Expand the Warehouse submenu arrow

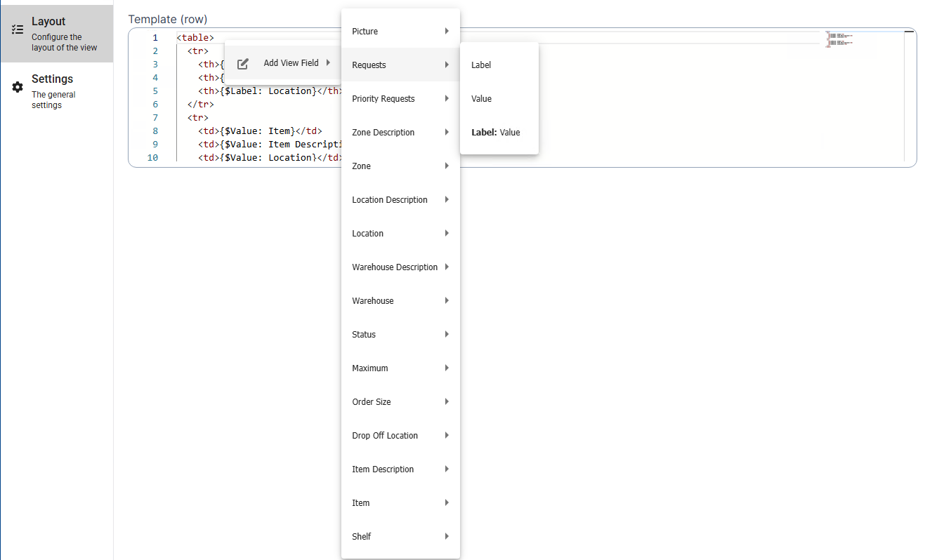[447, 300]
